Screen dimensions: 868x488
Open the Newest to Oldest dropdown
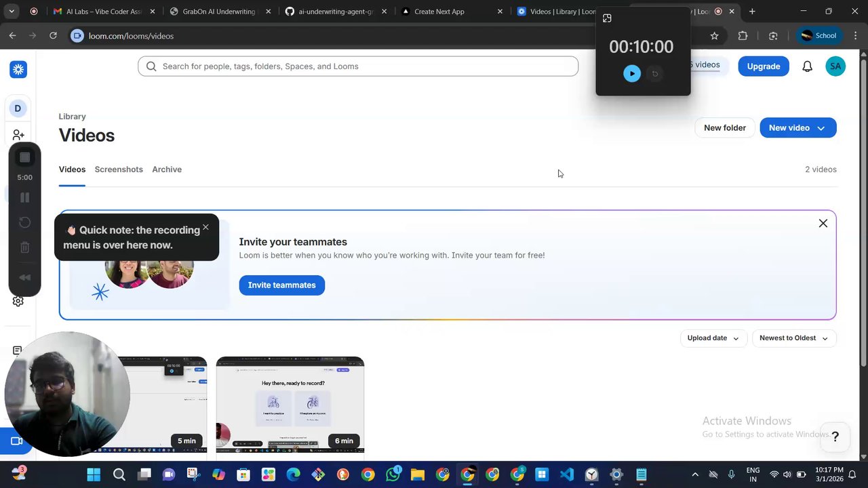pyautogui.click(x=794, y=338)
